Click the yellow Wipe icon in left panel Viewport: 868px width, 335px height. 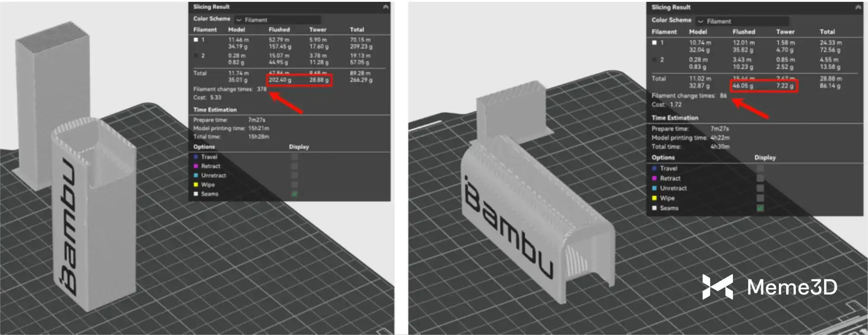196,185
